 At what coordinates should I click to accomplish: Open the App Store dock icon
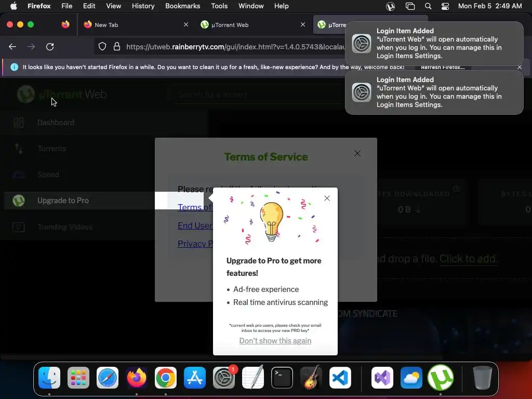click(x=195, y=377)
